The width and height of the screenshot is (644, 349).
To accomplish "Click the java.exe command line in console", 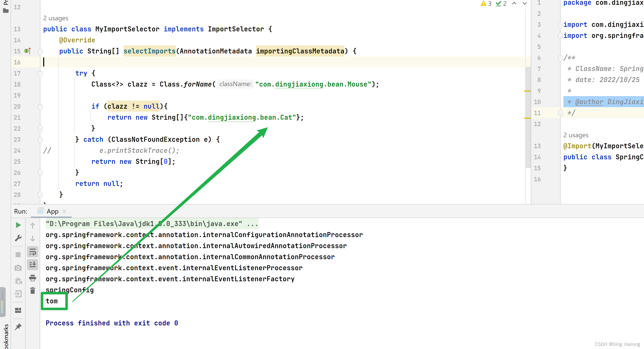I will pos(152,224).
